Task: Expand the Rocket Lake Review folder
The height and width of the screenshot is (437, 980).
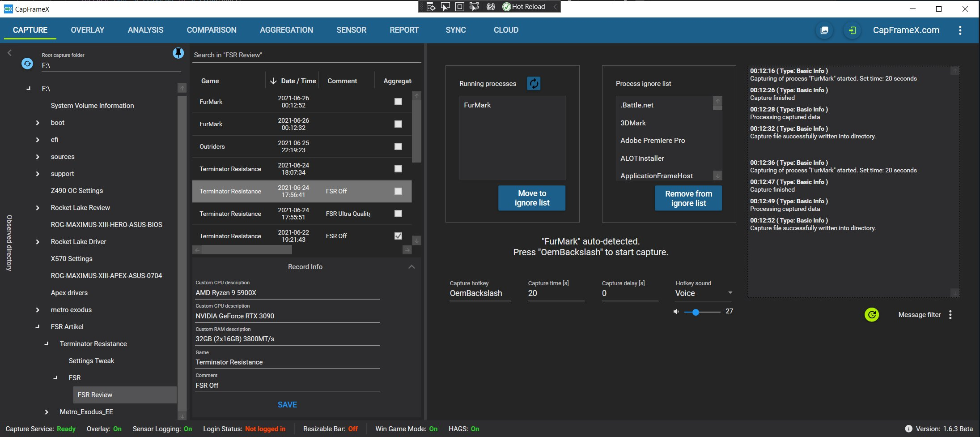Action: [x=38, y=208]
